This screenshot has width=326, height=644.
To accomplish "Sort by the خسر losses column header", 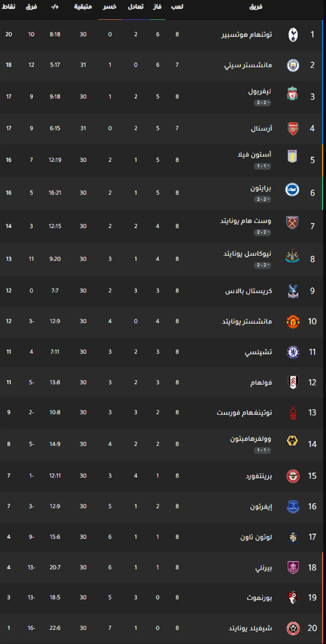I will click(x=110, y=7).
